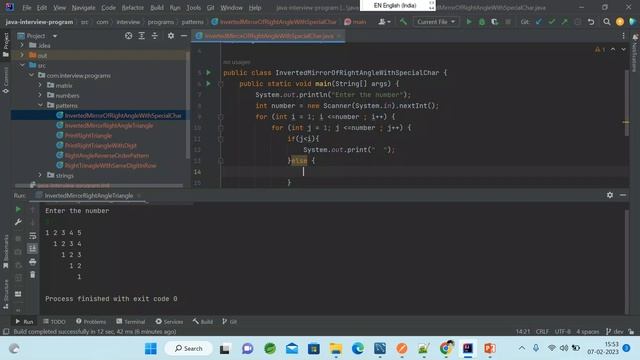Click the print icon in Run console
The width and height of the screenshot is (640, 360).
(x=33, y=262)
